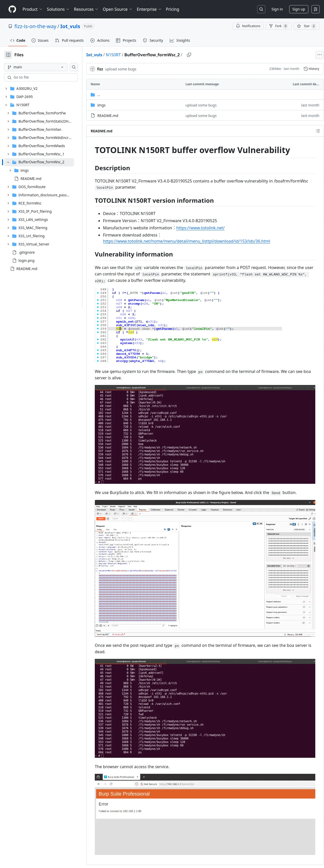Go to Iot_vuls breadcrumb
Screen dimensions: 324x868
coord(94,55)
